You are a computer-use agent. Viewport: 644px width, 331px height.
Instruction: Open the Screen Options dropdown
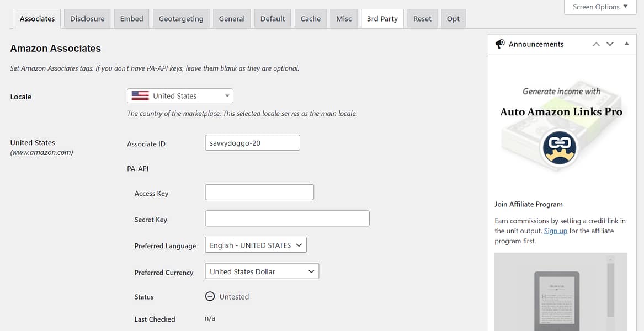click(x=600, y=7)
